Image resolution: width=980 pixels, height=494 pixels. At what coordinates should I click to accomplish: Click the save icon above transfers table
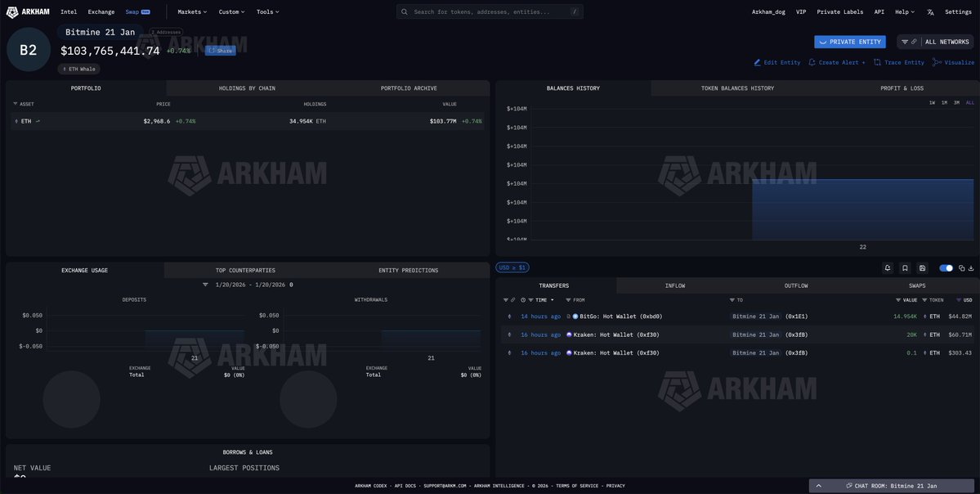click(x=922, y=267)
